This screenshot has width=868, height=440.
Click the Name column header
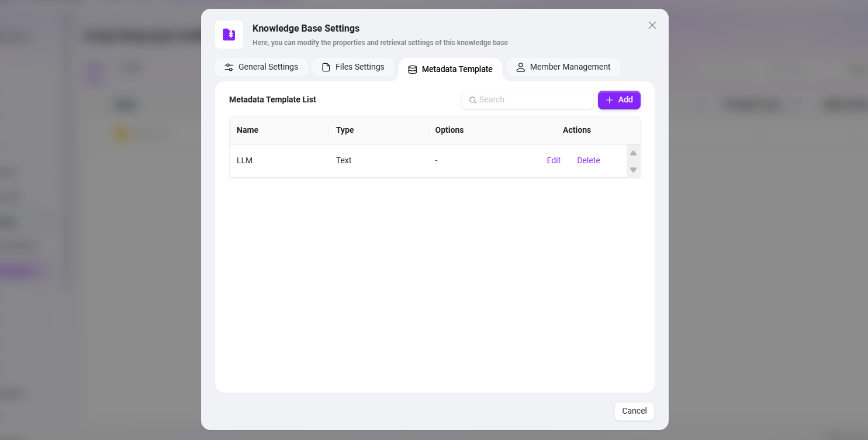tap(248, 130)
